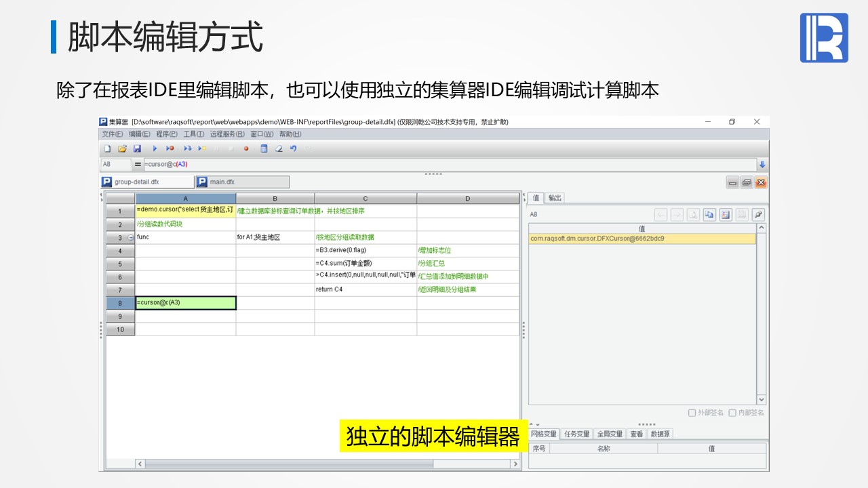The image size is (868, 488).
Task: Select the com.raqsoft.dm.cursor.DFXCursor value row
Action: pyautogui.click(x=642, y=239)
